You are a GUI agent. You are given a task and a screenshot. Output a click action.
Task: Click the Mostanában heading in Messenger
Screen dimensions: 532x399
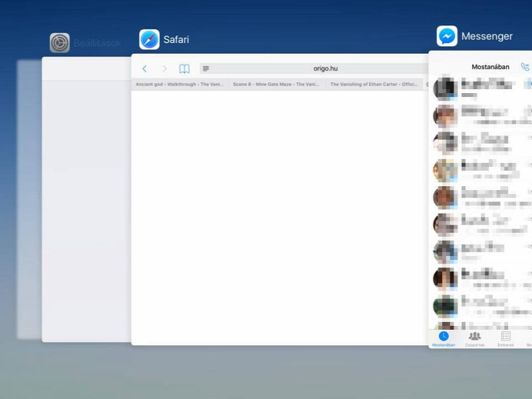tap(490, 67)
